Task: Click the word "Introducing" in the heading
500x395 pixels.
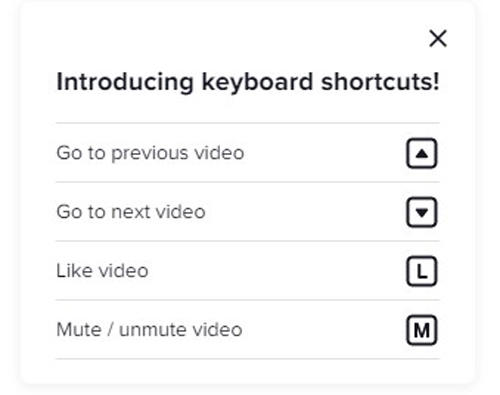Action: pyautogui.click(x=125, y=82)
